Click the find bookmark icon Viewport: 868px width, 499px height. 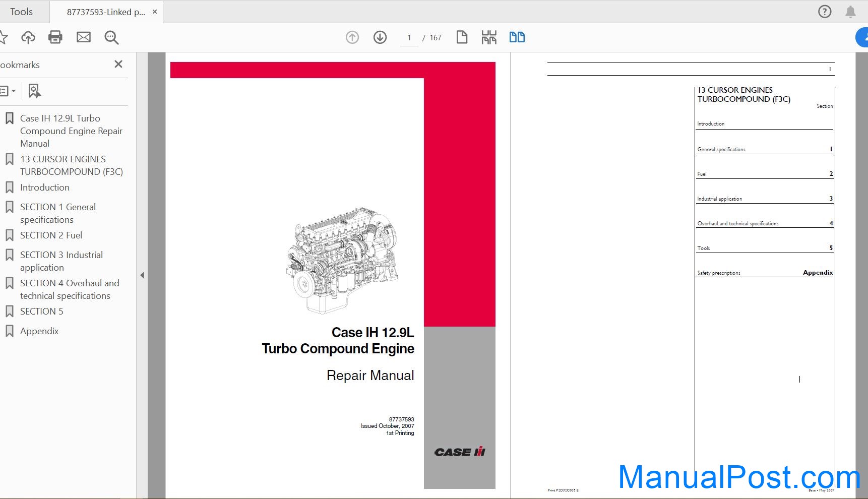tap(34, 91)
